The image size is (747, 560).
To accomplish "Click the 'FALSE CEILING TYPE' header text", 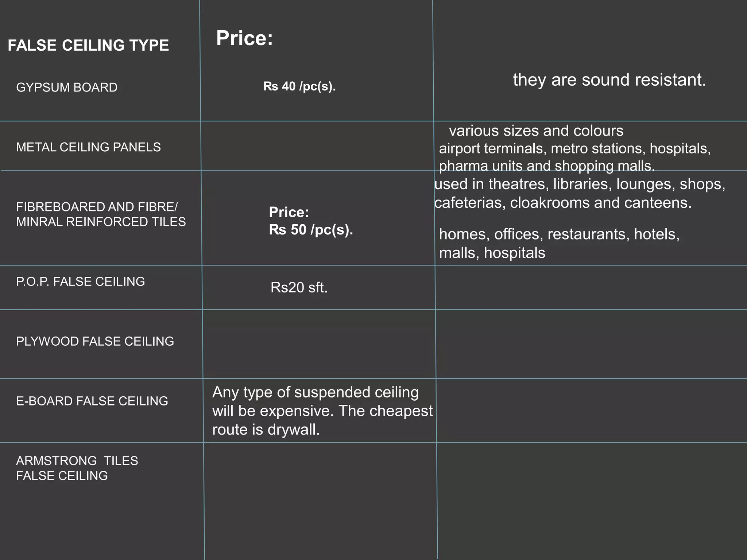I will pos(88,46).
